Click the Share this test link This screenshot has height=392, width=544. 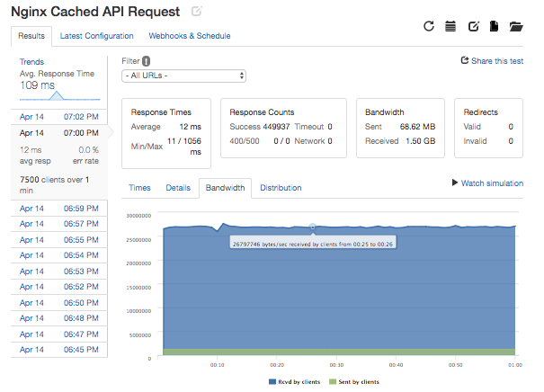[497, 61]
